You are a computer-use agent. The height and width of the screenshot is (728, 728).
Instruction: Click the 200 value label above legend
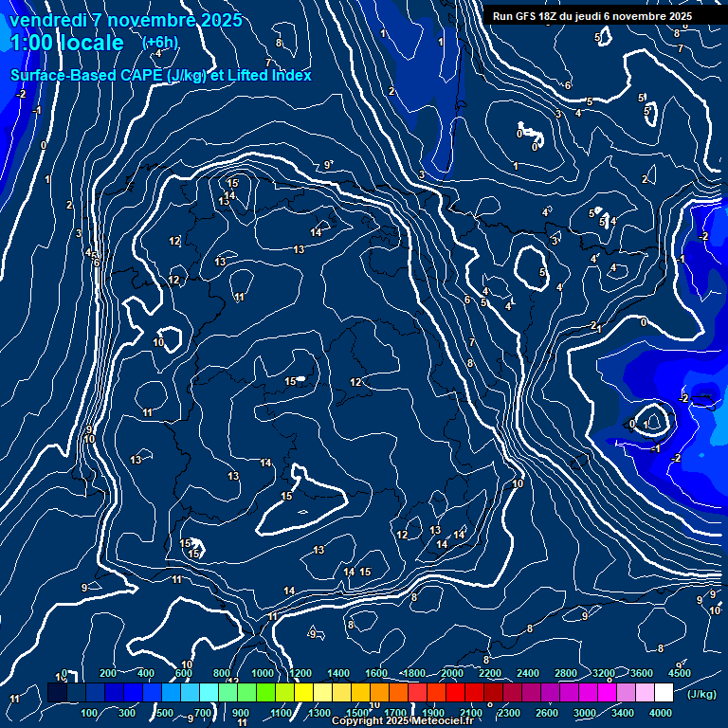108,673
